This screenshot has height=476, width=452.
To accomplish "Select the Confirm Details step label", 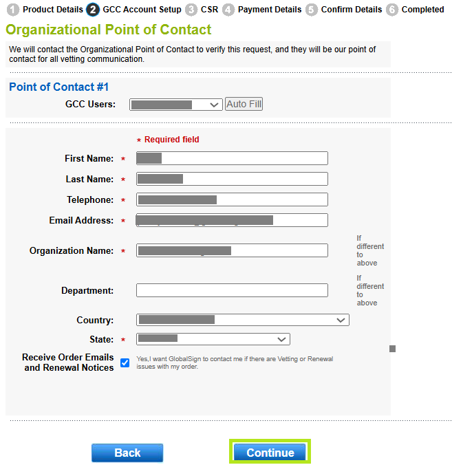I will [352, 10].
